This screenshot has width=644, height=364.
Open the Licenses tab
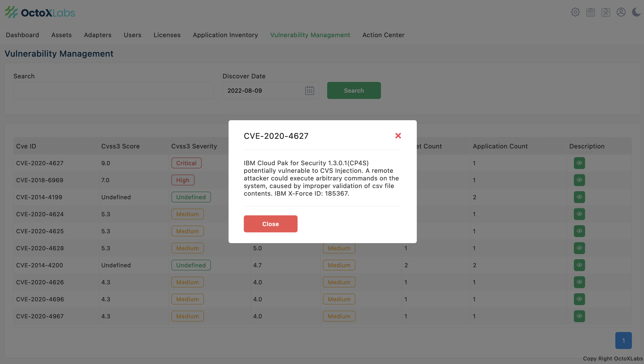167,35
